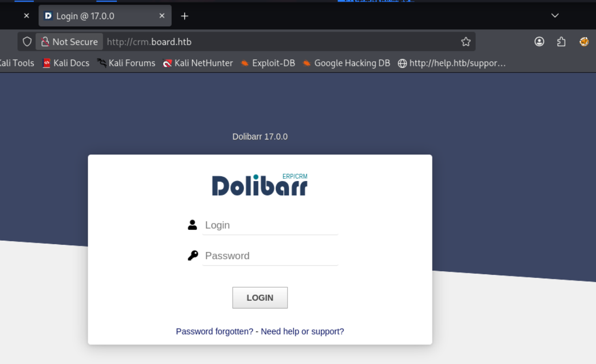Viewport: 596px width, 364px height.
Task: Bookmark this page with the star icon
Action: [466, 42]
